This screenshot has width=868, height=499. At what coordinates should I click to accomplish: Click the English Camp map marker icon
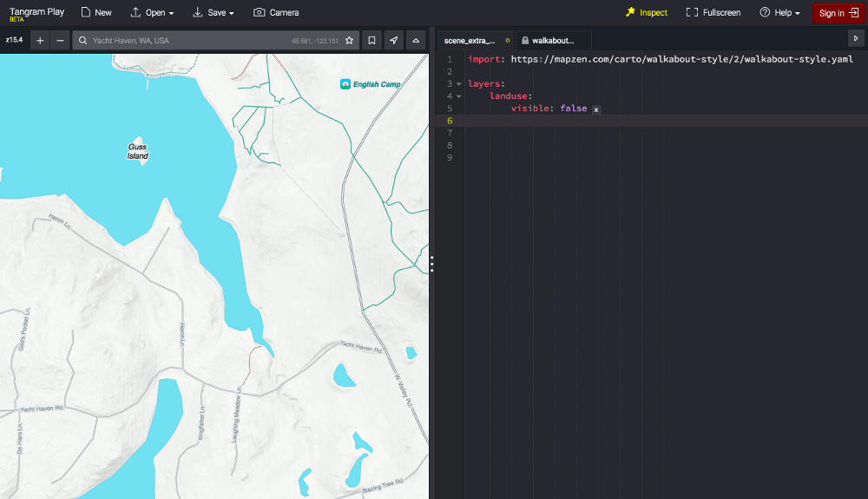345,84
